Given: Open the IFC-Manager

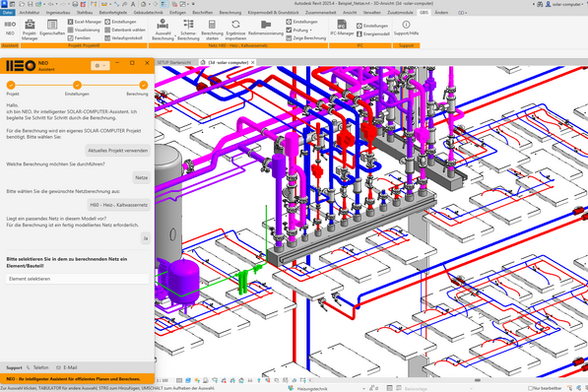Looking at the screenshot, I should [342, 29].
